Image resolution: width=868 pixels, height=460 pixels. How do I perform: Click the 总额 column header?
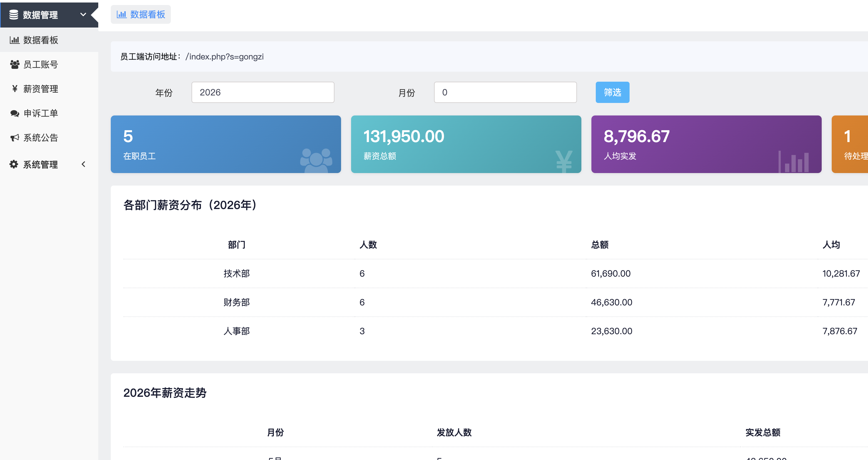pyautogui.click(x=600, y=245)
